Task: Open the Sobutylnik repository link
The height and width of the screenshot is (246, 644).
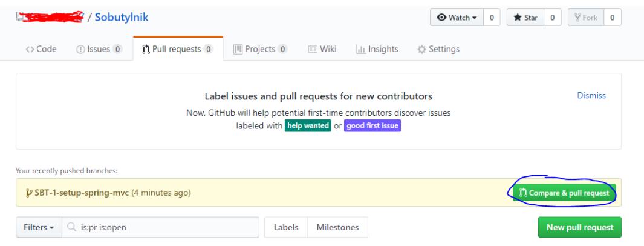Action: tap(122, 18)
